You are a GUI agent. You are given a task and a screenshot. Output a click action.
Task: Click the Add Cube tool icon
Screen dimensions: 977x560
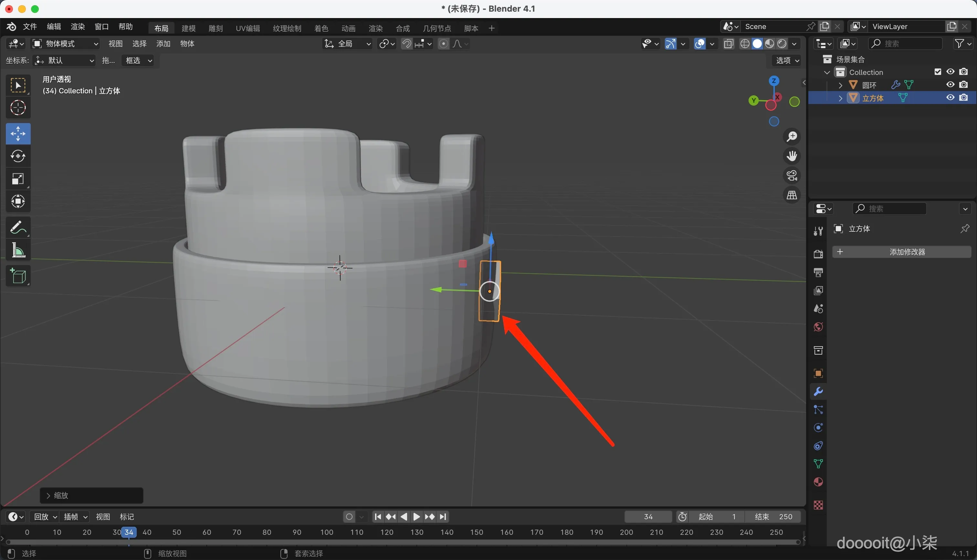[x=18, y=276]
